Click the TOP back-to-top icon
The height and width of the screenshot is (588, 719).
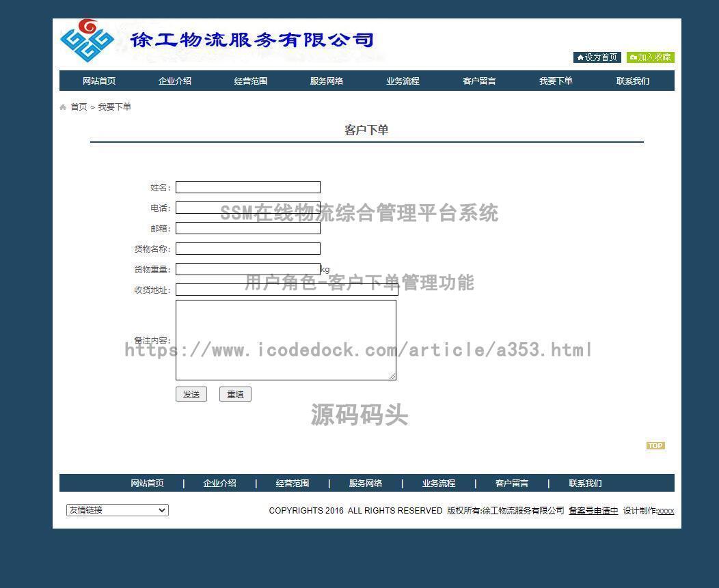pos(655,445)
